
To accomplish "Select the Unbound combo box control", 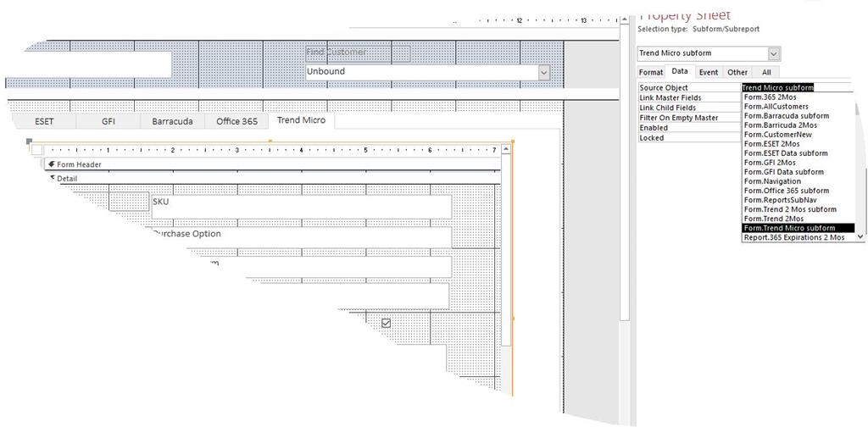I will [x=428, y=73].
